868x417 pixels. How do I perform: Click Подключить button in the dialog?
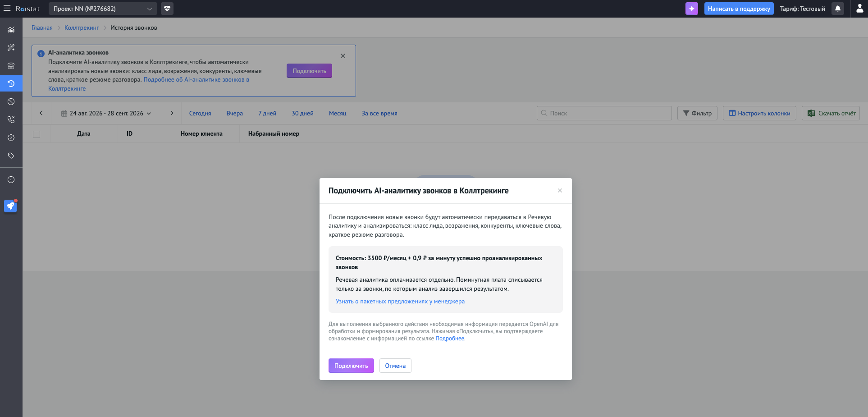(351, 366)
